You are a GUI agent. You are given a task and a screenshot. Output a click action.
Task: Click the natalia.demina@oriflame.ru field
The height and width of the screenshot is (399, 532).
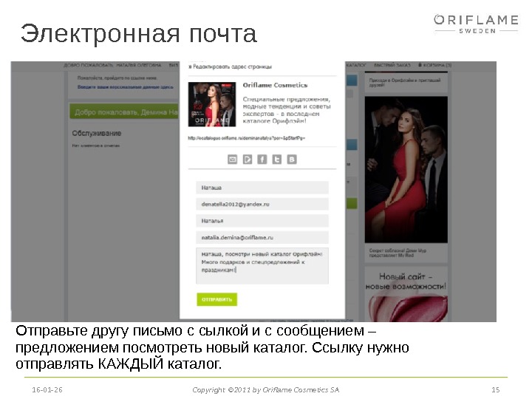coord(262,237)
